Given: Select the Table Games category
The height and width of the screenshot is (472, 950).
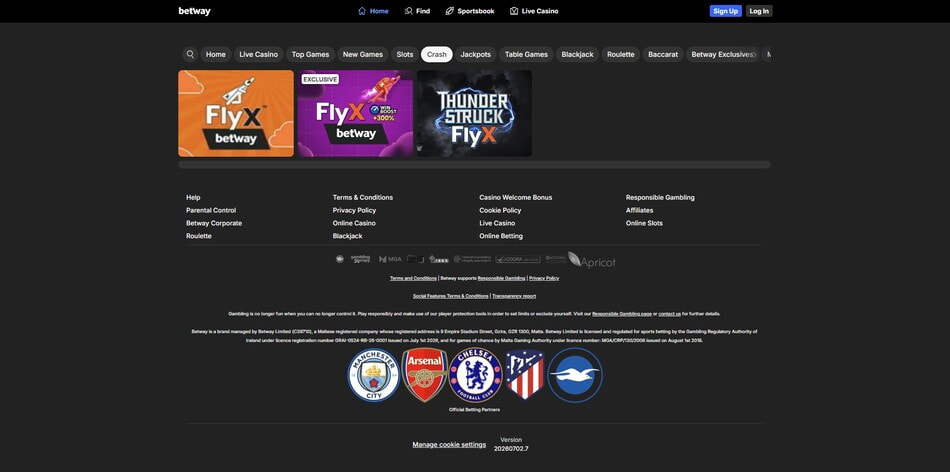Looking at the screenshot, I should [526, 55].
